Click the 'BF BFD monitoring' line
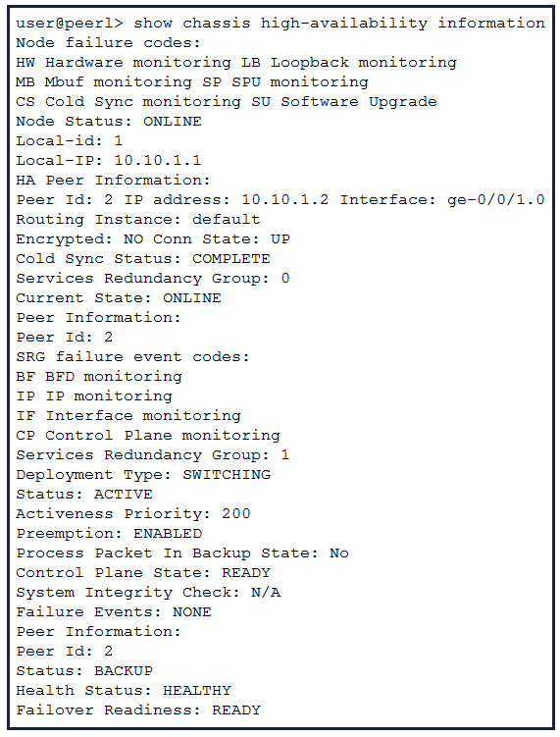 99,377
